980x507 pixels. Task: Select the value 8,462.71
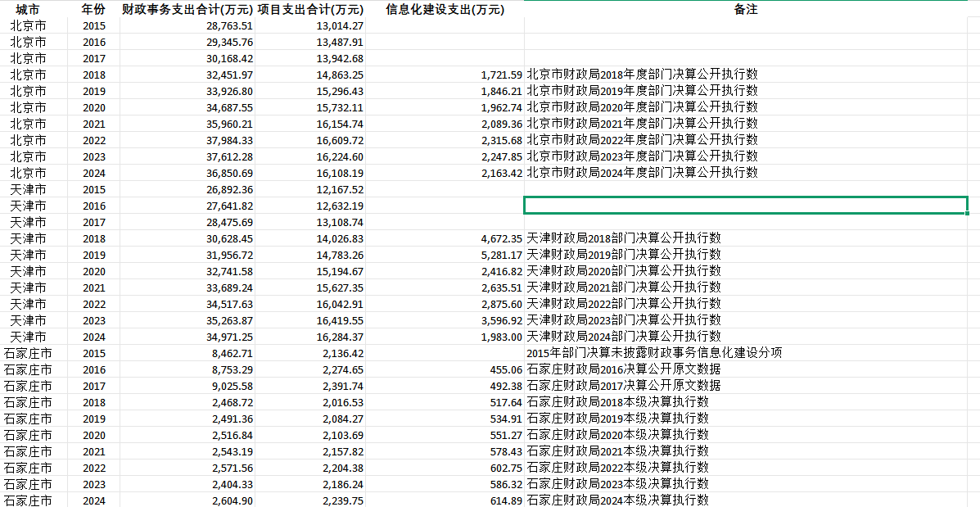[233, 352]
